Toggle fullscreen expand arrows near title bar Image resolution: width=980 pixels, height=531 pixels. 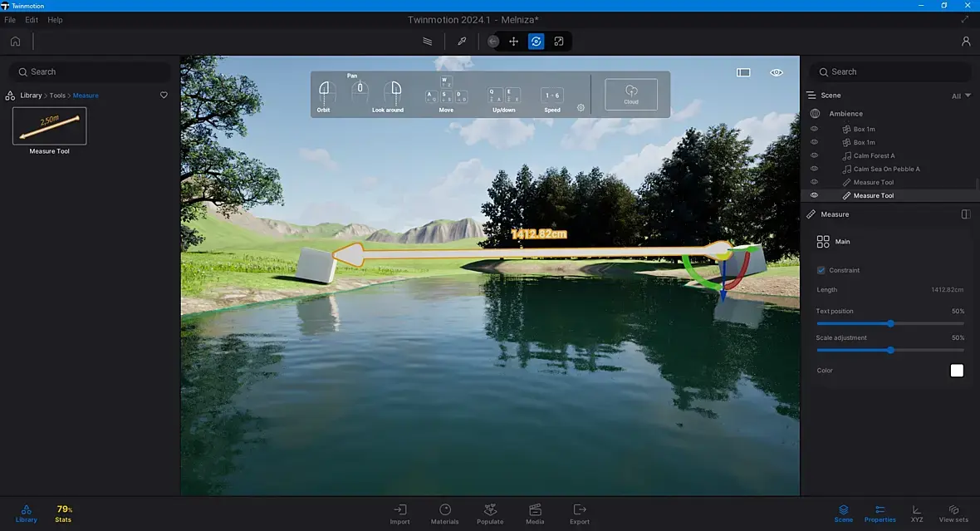(965, 20)
